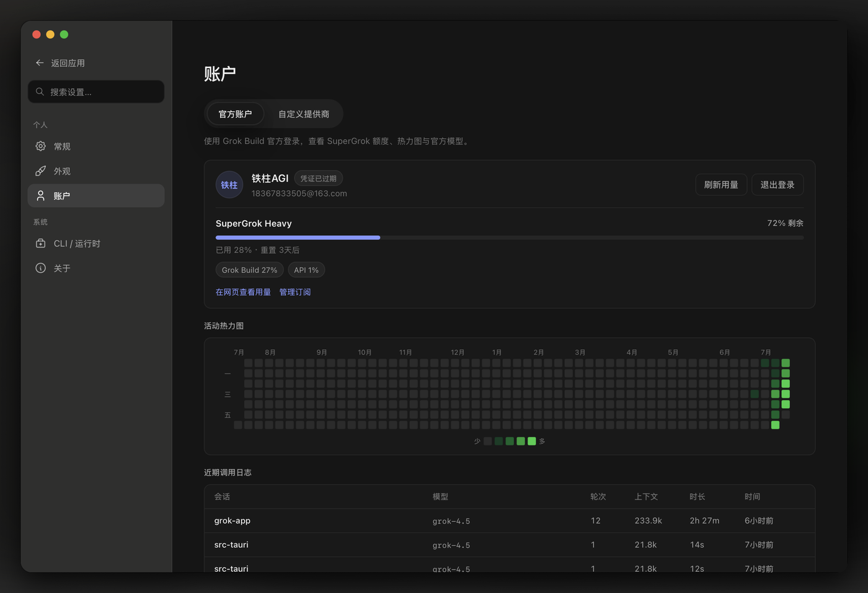Click the 会话 column header
Viewport: 868px width, 593px height.
click(x=222, y=497)
